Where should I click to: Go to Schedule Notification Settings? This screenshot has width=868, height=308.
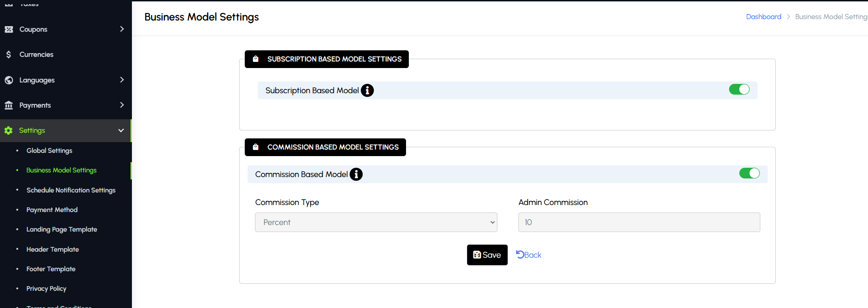(71, 190)
